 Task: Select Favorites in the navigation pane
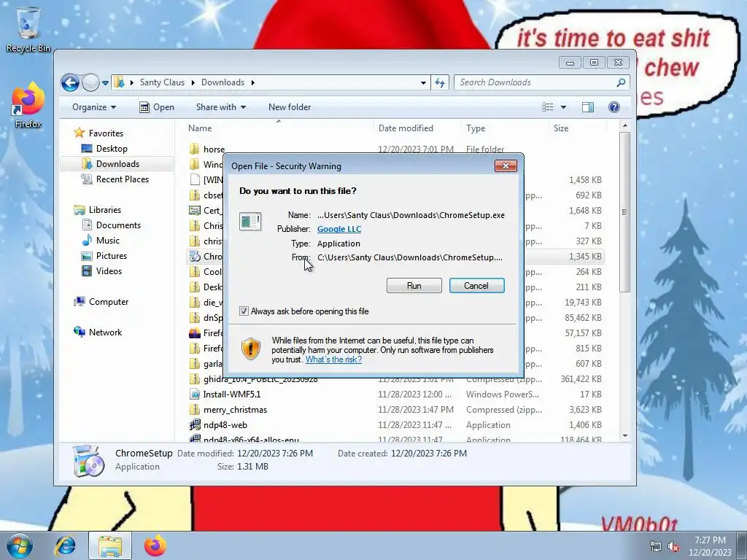pyautogui.click(x=106, y=133)
